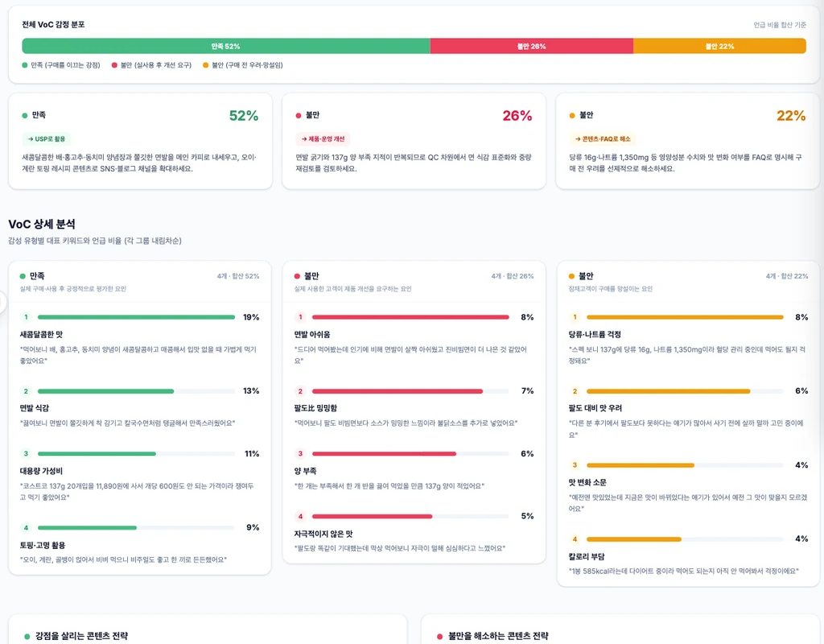Image resolution: width=824 pixels, height=644 pixels.
Task: Click the '양 부족' keyword title
Action: pos(305,471)
